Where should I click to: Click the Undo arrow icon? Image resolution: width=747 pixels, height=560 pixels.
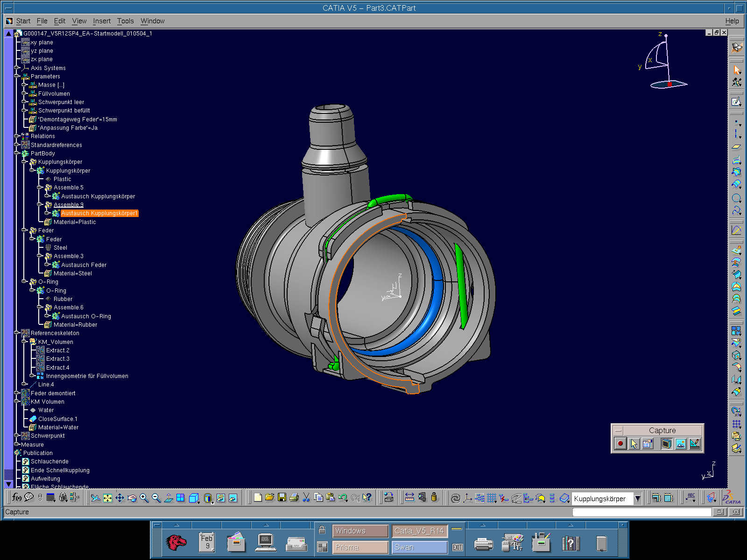(343, 497)
